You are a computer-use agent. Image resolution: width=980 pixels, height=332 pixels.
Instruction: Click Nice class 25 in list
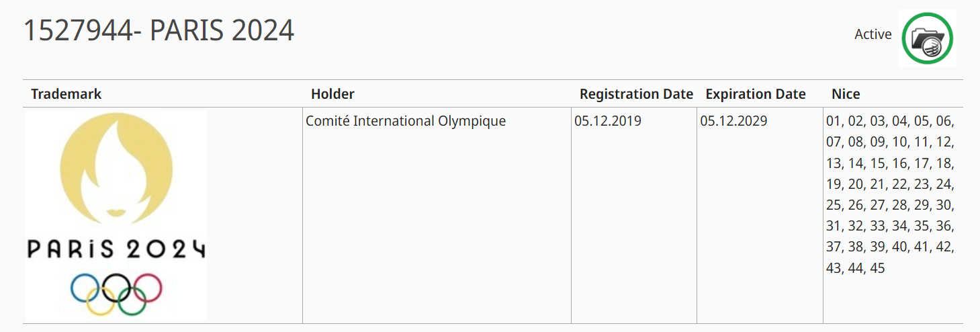(834, 205)
